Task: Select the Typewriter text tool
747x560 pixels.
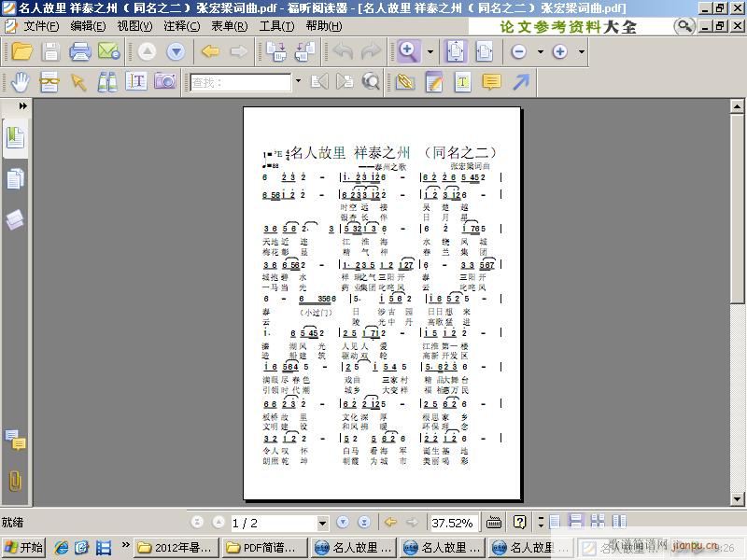Action: tap(462, 82)
